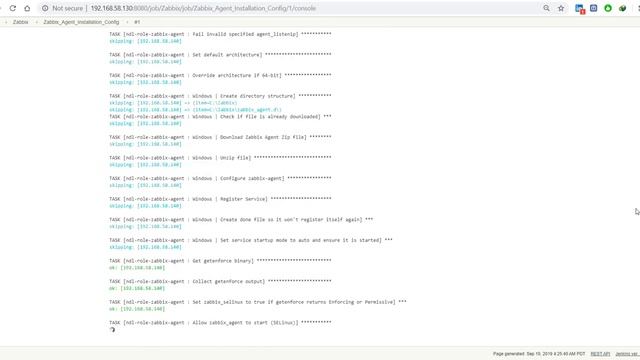Select the 'Allow zabbix_agent to start (SELinux)' line

tap(220, 322)
